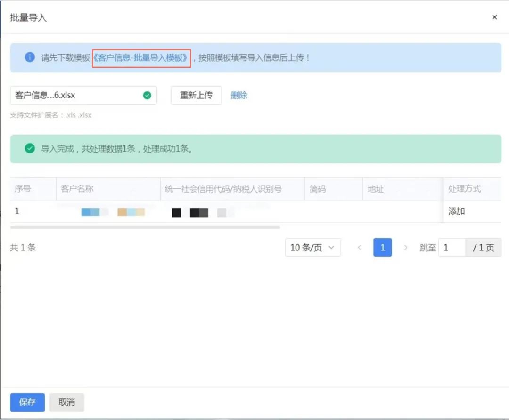The image size is (509, 420).
Task: Select the blue page 1 pagination button
Action: click(x=382, y=247)
